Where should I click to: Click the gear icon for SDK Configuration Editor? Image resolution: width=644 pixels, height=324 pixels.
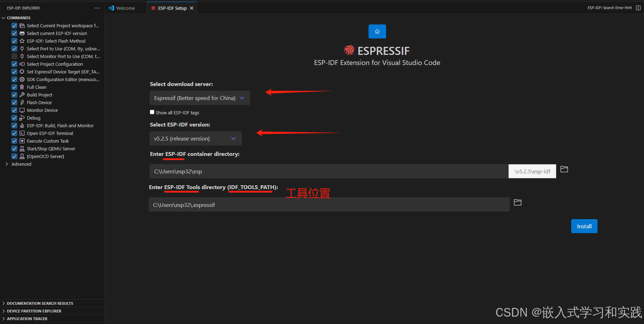22,79
